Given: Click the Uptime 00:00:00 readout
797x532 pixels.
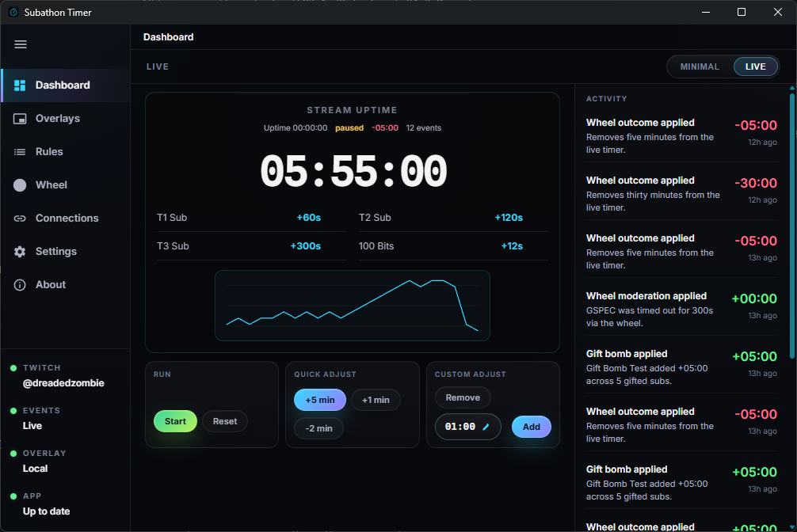Looking at the screenshot, I should click(296, 128).
